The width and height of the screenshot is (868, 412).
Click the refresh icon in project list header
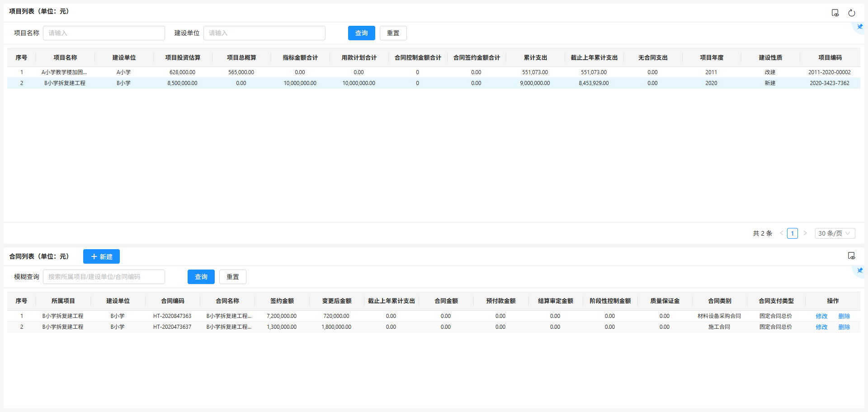pyautogui.click(x=851, y=13)
